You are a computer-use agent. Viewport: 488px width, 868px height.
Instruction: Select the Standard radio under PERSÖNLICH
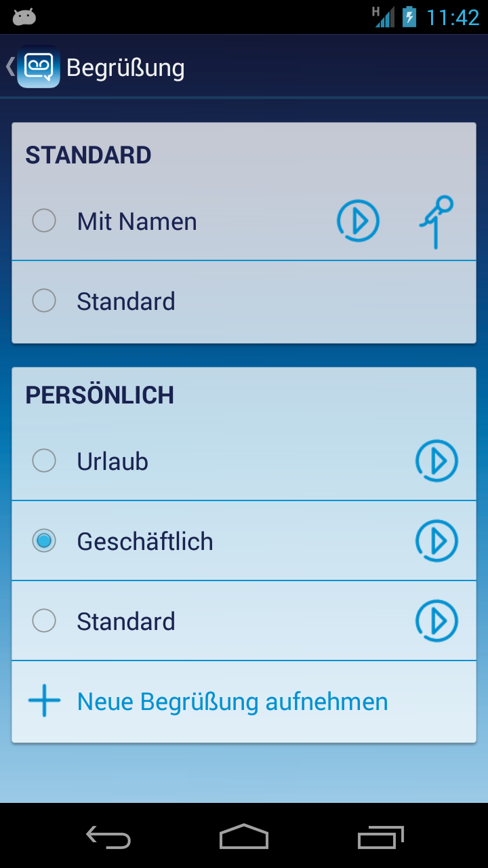(44, 621)
